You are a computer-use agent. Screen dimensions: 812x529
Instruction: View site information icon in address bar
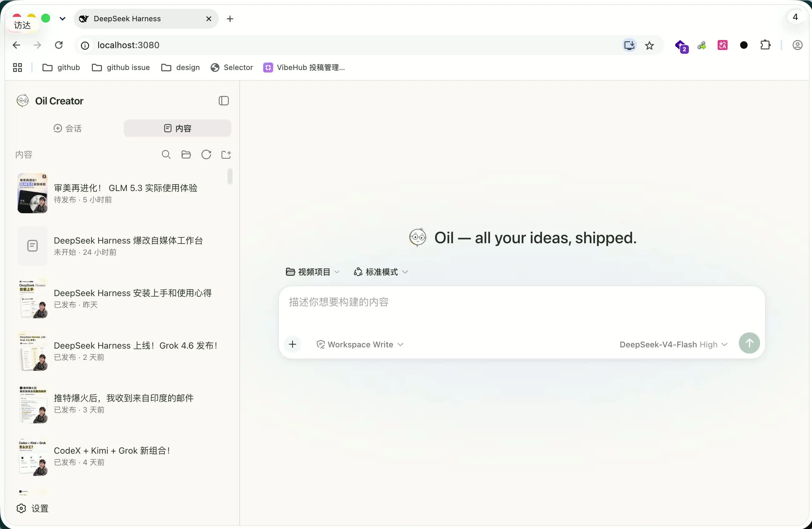(85, 45)
